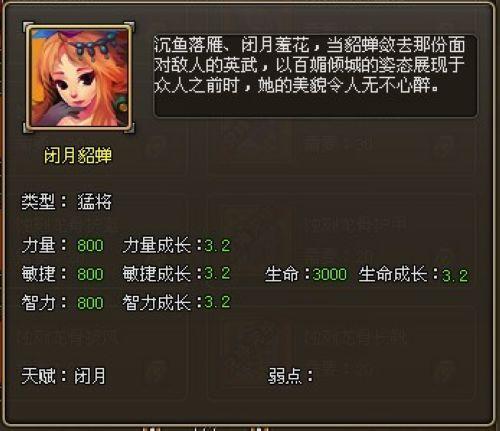Click the 生命成长 growth value 3.2

tap(455, 276)
